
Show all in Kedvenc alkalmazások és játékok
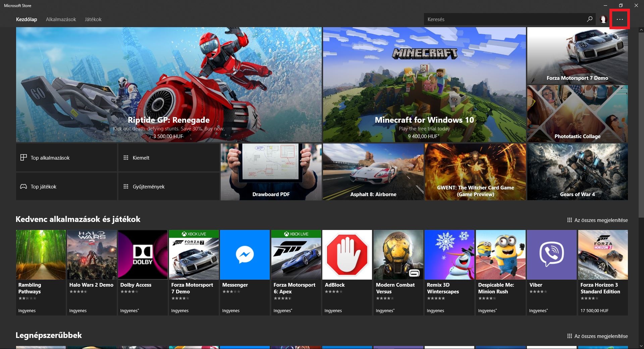[x=597, y=220]
